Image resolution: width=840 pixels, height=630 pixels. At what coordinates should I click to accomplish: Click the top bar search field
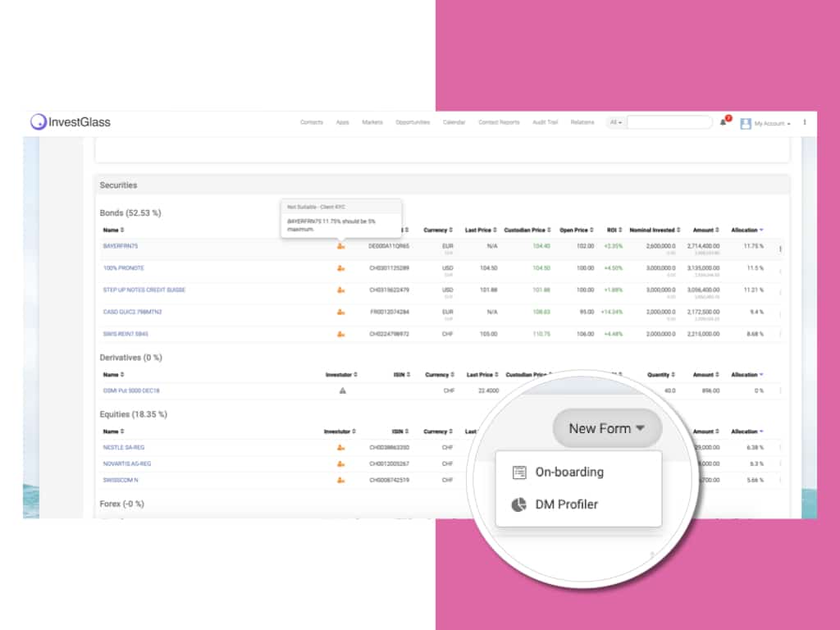[x=669, y=123]
